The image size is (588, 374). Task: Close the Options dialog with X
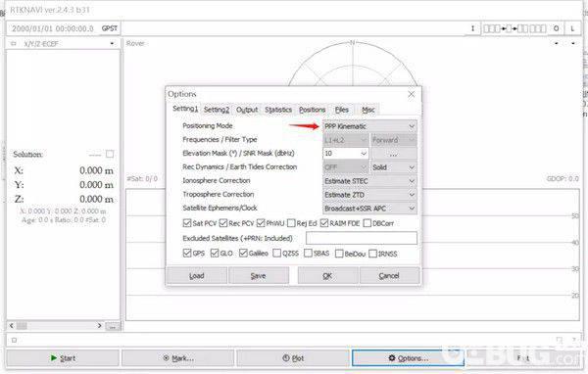click(412, 94)
